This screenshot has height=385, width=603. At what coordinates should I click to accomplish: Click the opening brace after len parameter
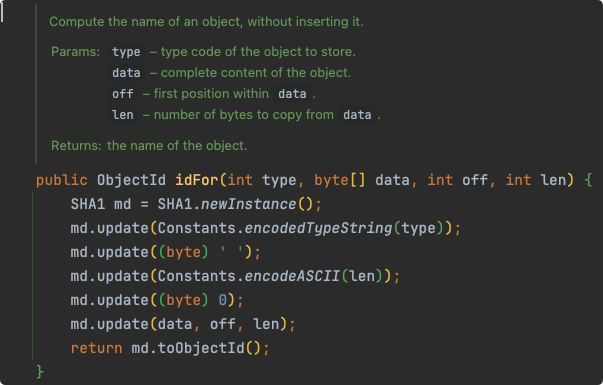click(588, 180)
